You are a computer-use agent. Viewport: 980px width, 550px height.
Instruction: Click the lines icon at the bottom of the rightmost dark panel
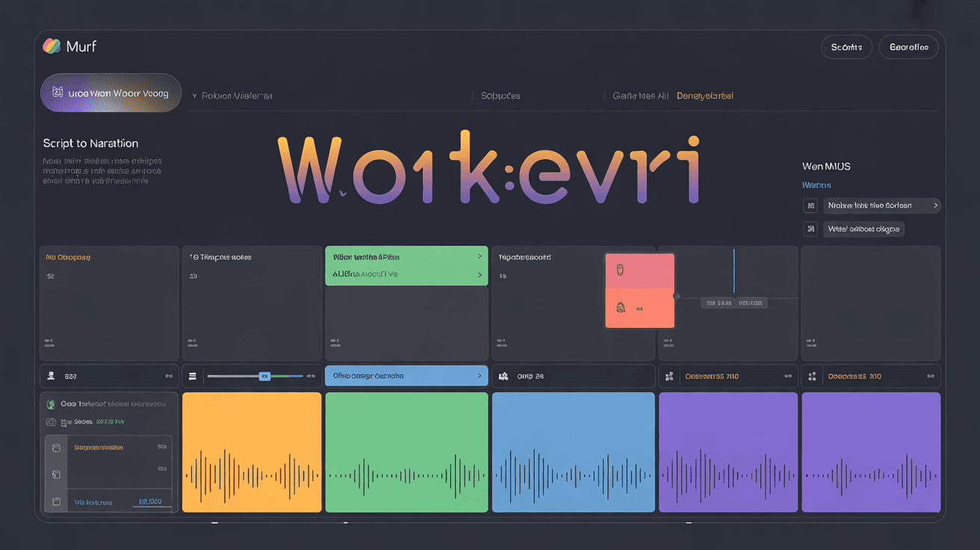(x=810, y=342)
